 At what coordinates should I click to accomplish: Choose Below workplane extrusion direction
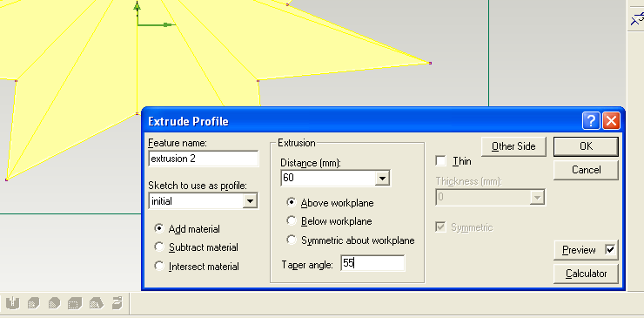click(x=292, y=221)
